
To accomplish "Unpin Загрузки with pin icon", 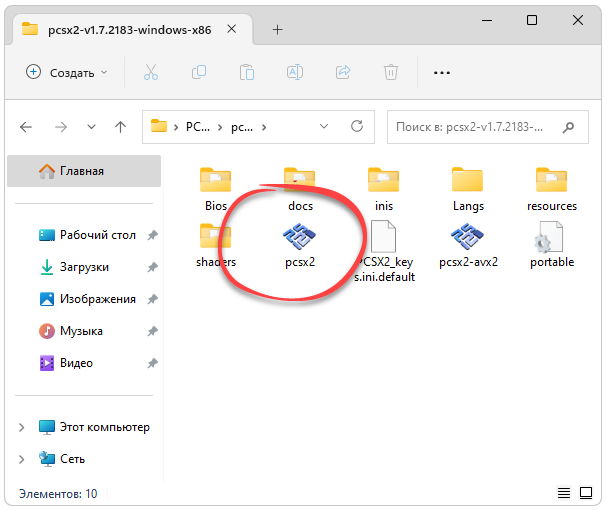I will coord(153,267).
